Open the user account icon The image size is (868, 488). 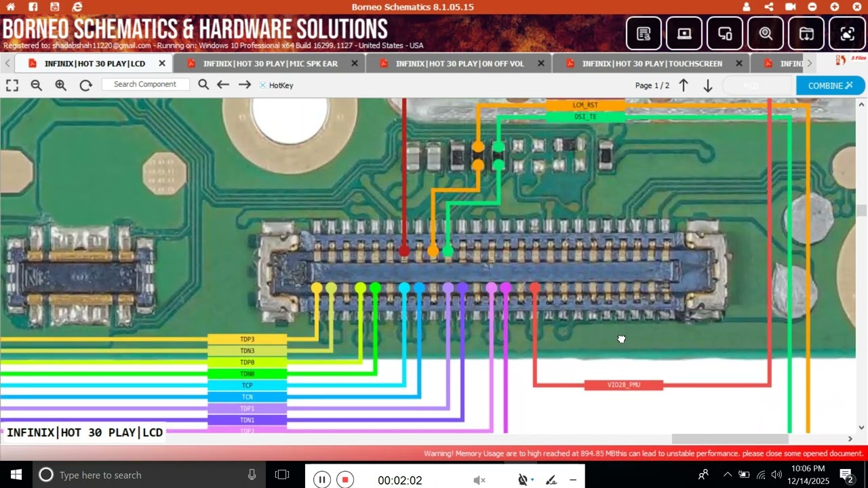pos(747,7)
